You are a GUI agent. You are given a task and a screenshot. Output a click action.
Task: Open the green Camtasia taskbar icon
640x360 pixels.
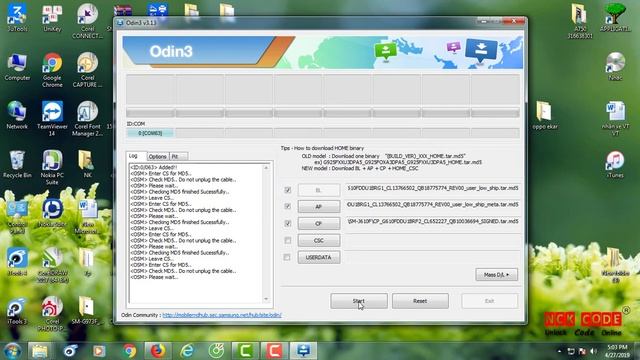pyautogui.click(x=245, y=351)
